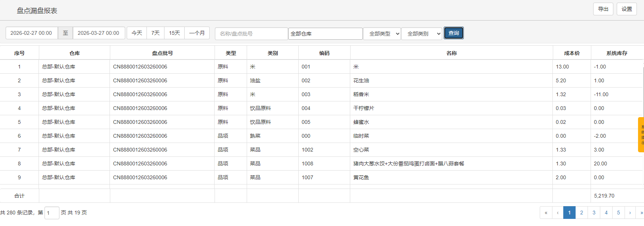Jump to page 2 in pagination
The image size is (644, 226).
pyautogui.click(x=582, y=213)
